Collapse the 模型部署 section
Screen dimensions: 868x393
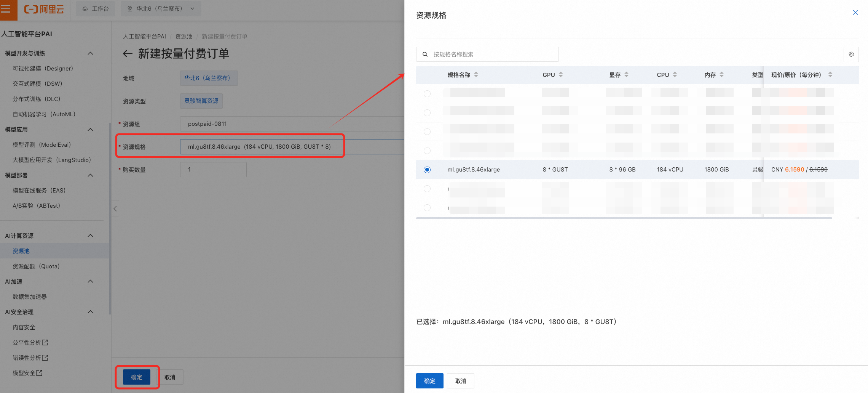coord(90,175)
